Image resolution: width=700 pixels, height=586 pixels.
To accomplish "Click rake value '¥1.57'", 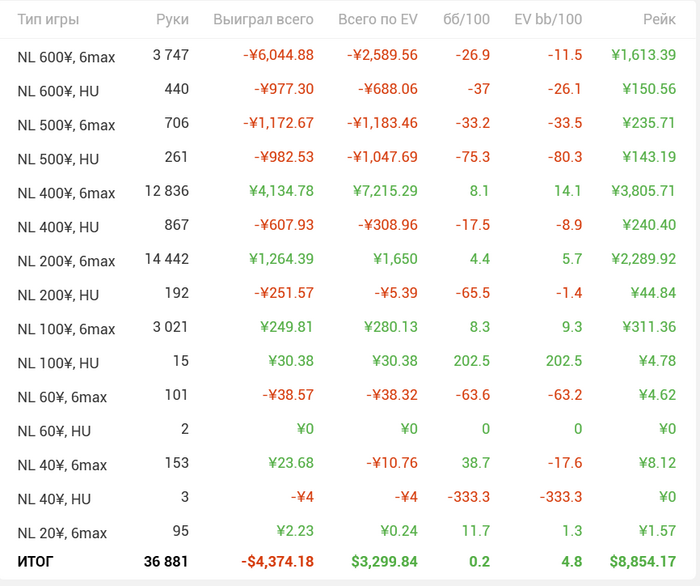I will point(658,531).
